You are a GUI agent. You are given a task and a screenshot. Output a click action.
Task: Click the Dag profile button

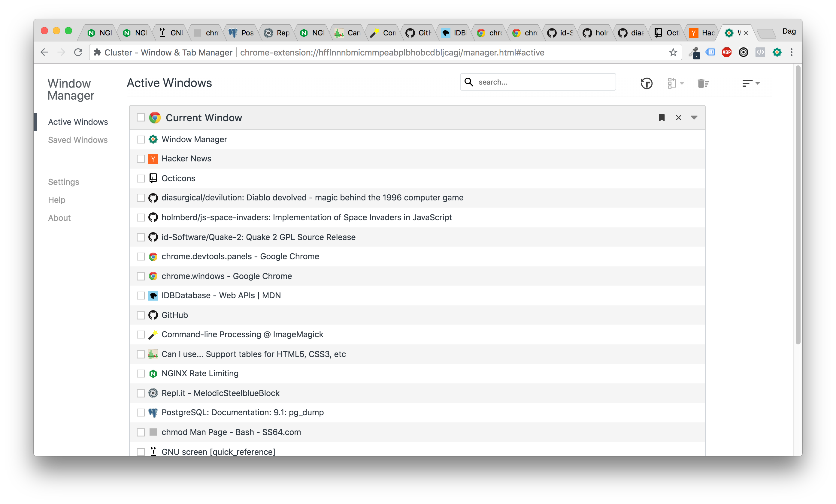tap(789, 31)
